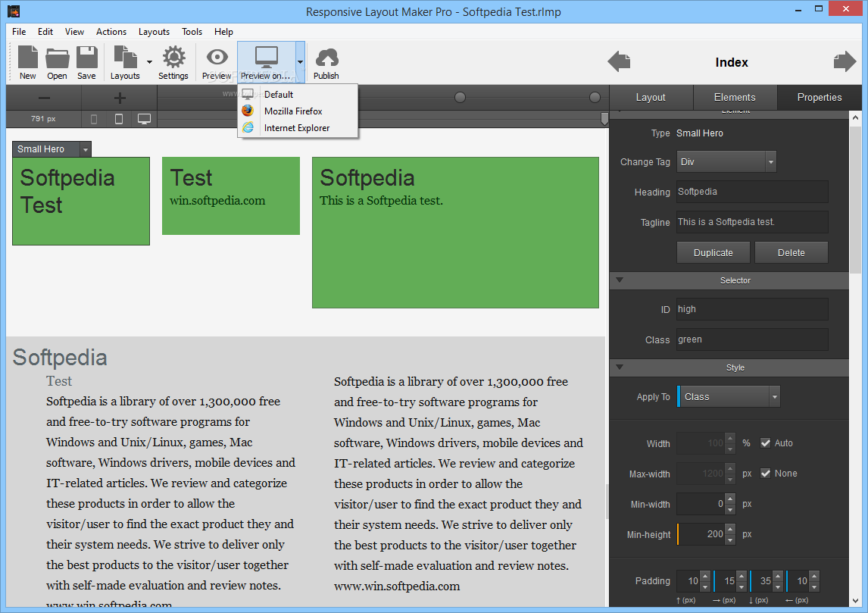Viewport: 868px width, 613px height.
Task: Click the Class field containing green
Action: coord(752,339)
